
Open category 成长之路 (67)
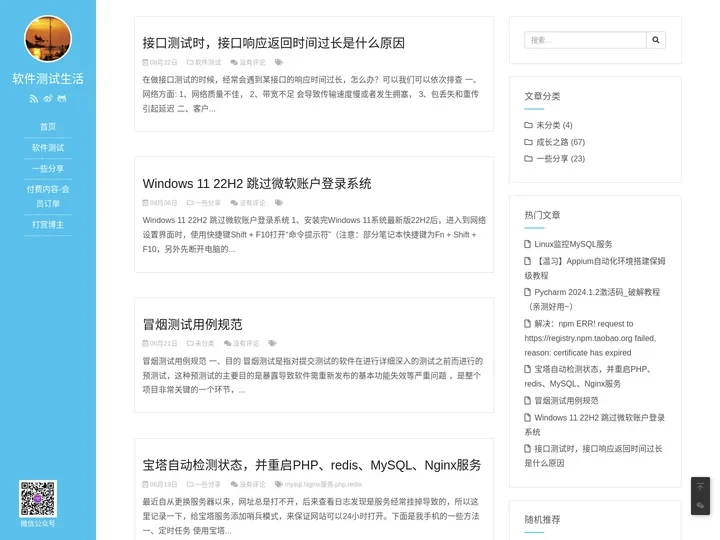click(561, 142)
